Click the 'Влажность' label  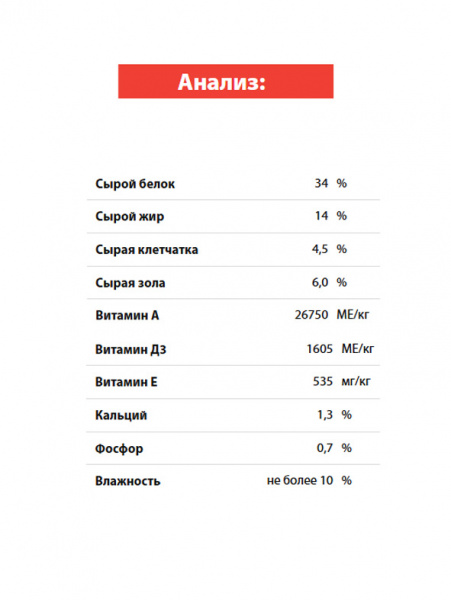(x=127, y=481)
